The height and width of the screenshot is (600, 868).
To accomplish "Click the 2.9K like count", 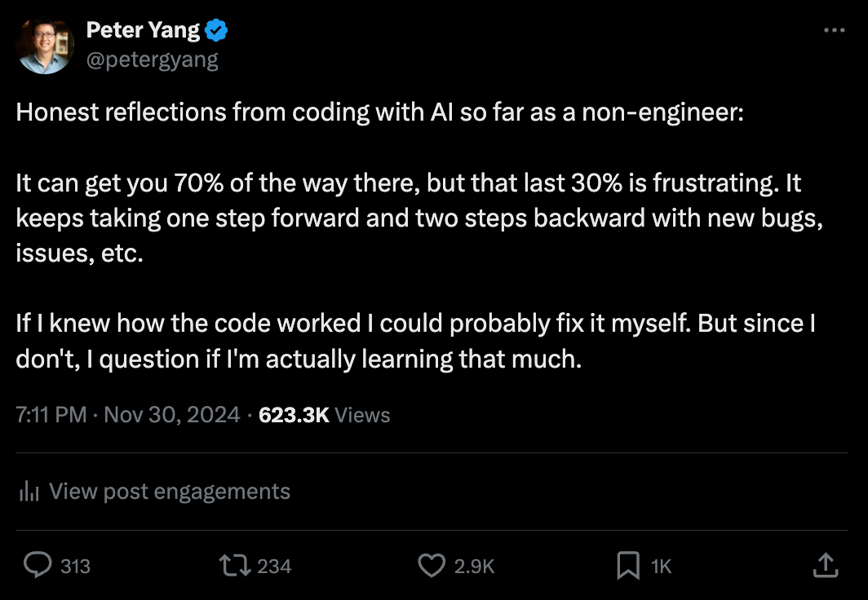I will pyautogui.click(x=472, y=565).
